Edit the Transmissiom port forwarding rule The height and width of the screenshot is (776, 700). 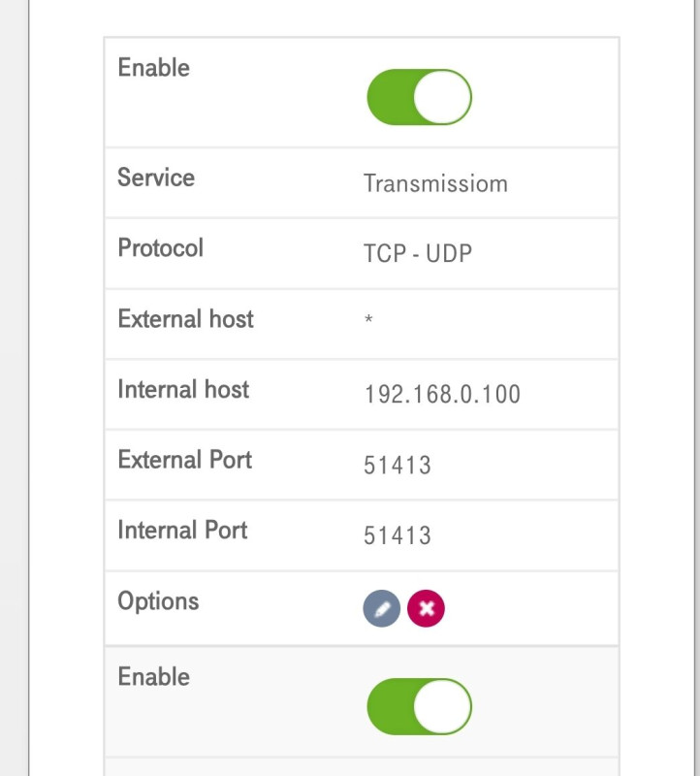(x=382, y=609)
